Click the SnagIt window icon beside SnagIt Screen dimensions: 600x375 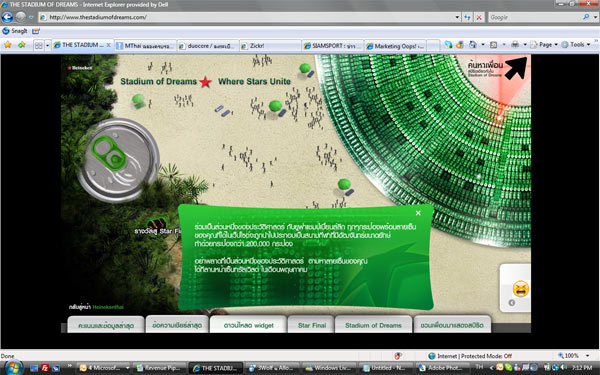tap(36, 31)
